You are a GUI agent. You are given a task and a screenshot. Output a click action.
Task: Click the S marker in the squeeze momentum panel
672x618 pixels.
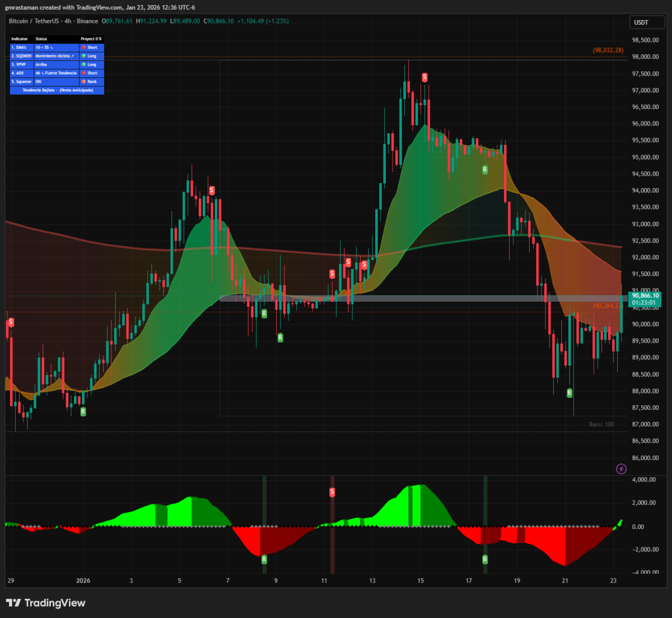(332, 492)
